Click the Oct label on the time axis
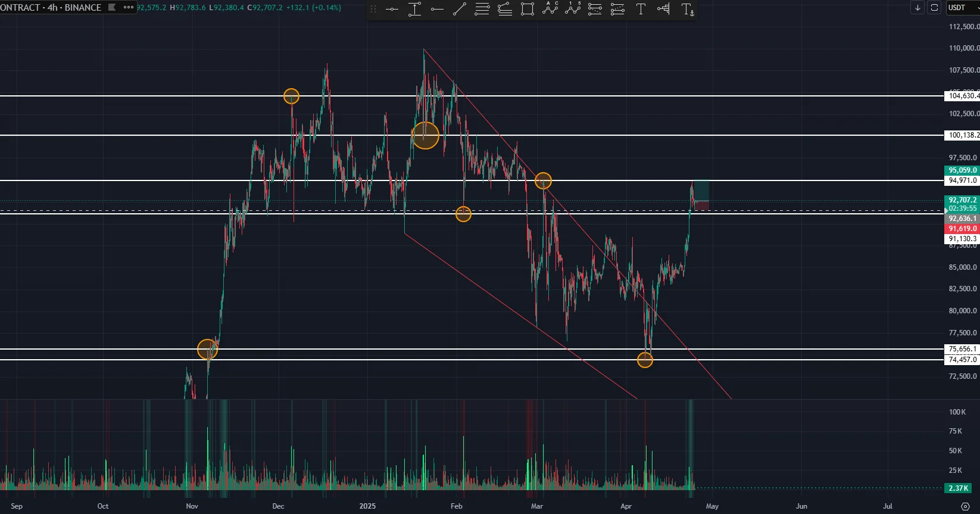Image resolution: width=980 pixels, height=514 pixels. tap(103, 506)
